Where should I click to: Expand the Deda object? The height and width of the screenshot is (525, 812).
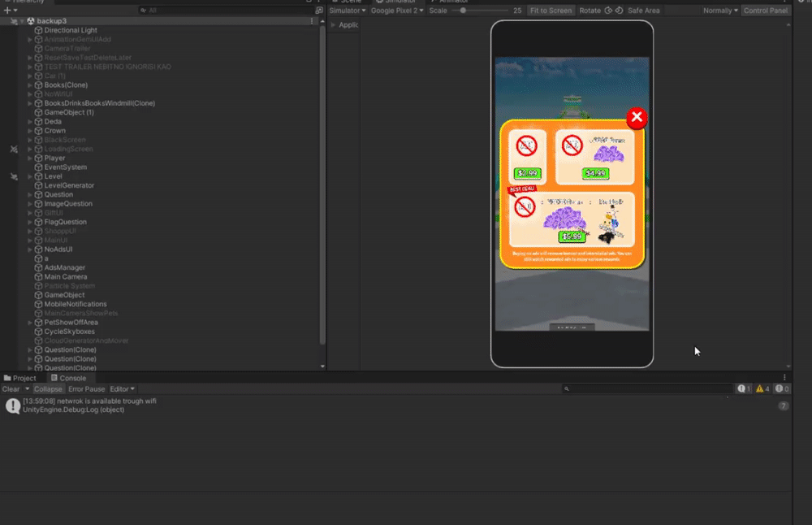pyautogui.click(x=30, y=122)
